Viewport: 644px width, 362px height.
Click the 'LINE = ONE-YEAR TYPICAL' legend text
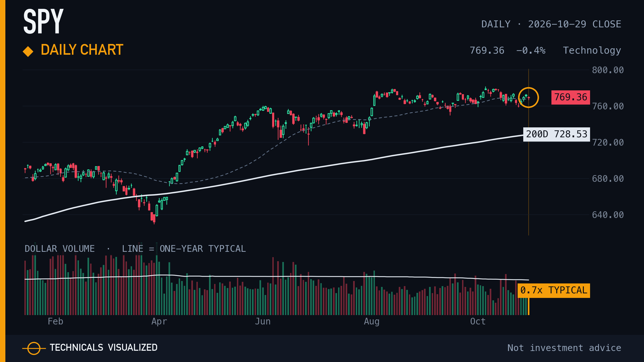[x=184, y=249]
